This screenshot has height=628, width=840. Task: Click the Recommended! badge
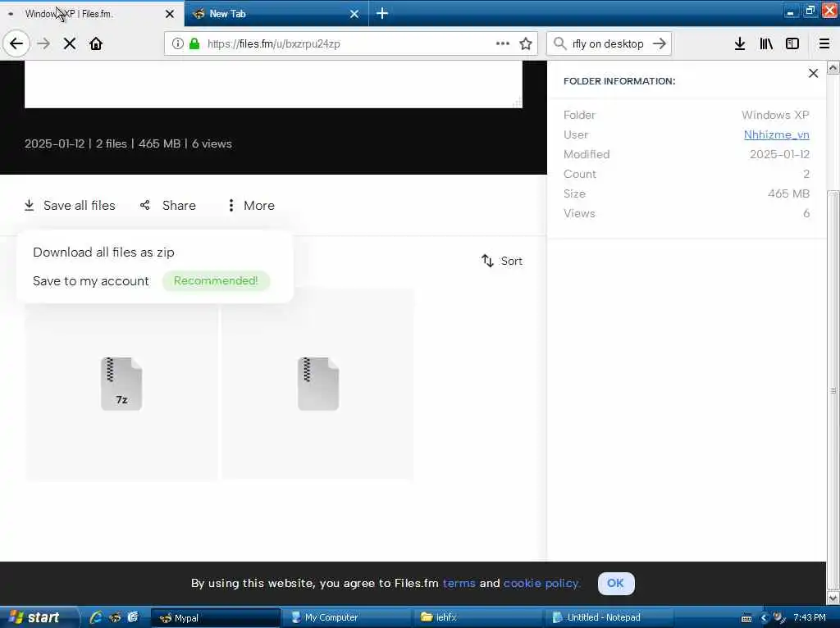(x=216, y=281)
